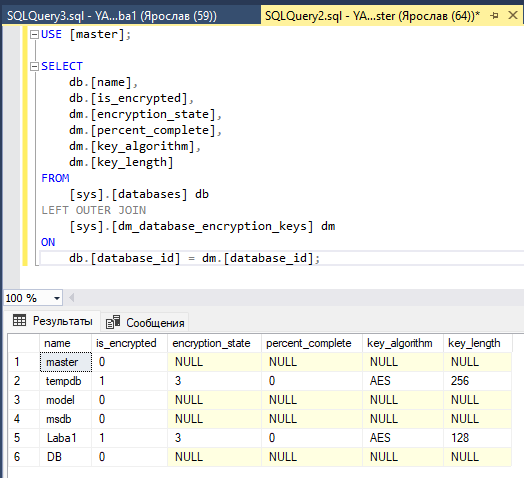
Task: Open the Сообщения messages tab
Action: click(x=145, y=323)
